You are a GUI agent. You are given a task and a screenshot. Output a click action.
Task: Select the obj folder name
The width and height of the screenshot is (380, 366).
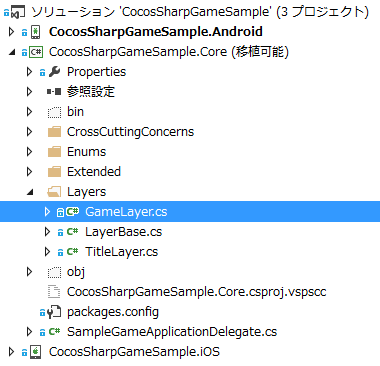(76, 272)
